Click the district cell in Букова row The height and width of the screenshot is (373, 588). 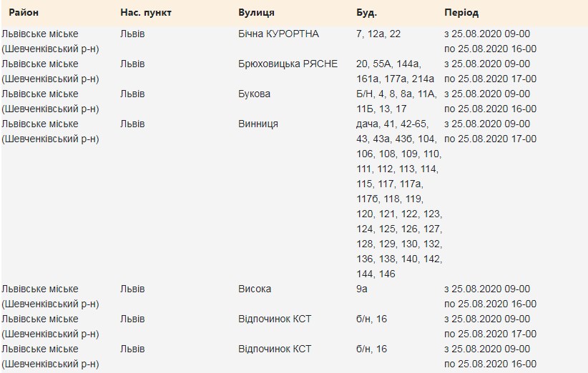pyautogui.click(x=51, y=101)
